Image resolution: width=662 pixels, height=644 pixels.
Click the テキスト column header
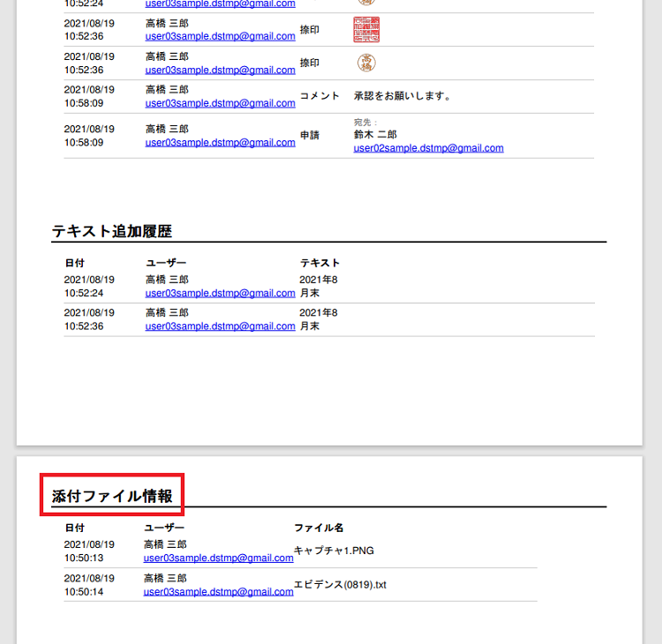click(x=320, y=263)
